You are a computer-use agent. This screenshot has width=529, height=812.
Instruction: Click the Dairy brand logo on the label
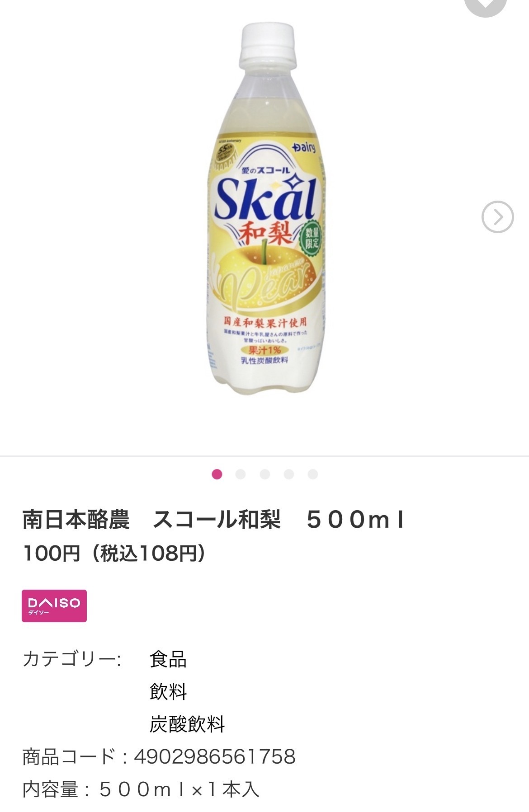coord(304,147)
